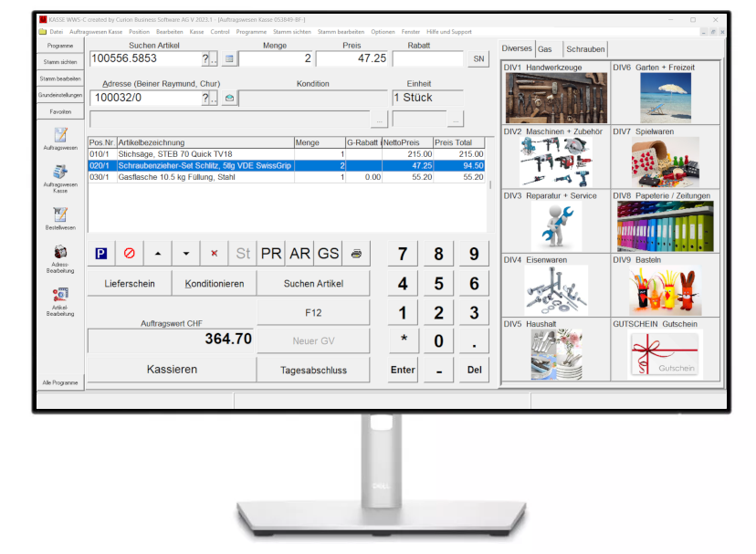Click the red cancel circle icon
The height and width of the screenshot is (554, 756).
[130, 254]
